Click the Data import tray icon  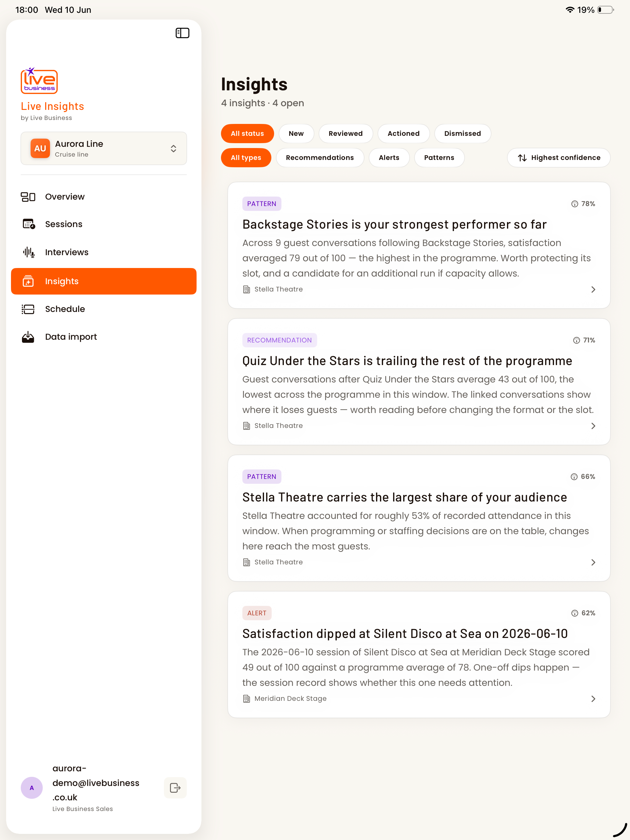(28, 337)
